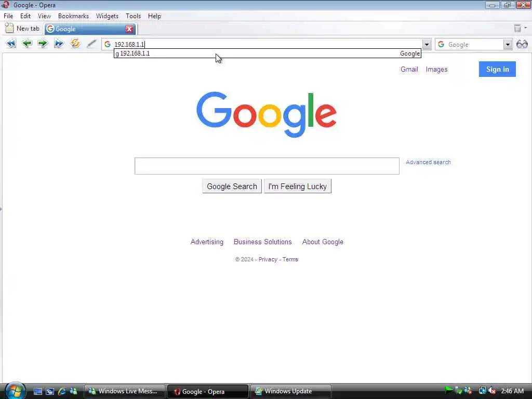Reload the page with the Reload icon
Image resolution: width=532 pixels, height=399 pixels.
point(75,44)
